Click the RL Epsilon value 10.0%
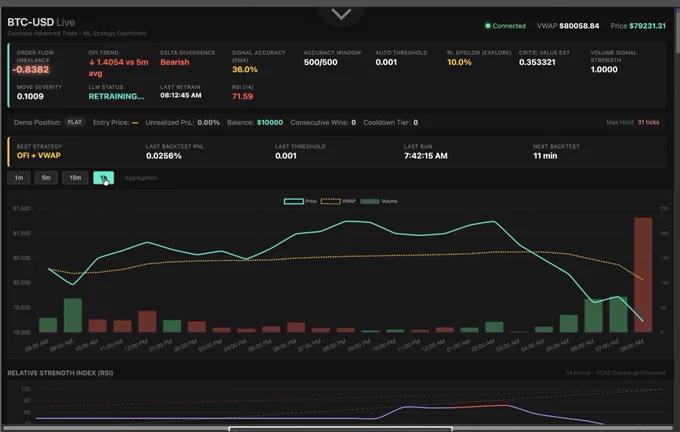The height and width of the screenshot is (432, 680). pyautogui.click(x=459, y=62)
